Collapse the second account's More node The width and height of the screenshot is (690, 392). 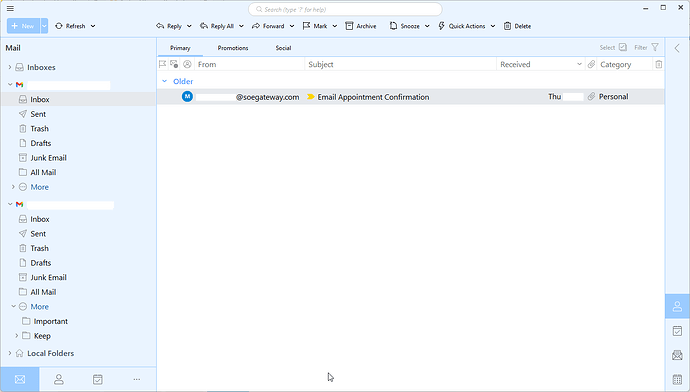pos(13,307)
